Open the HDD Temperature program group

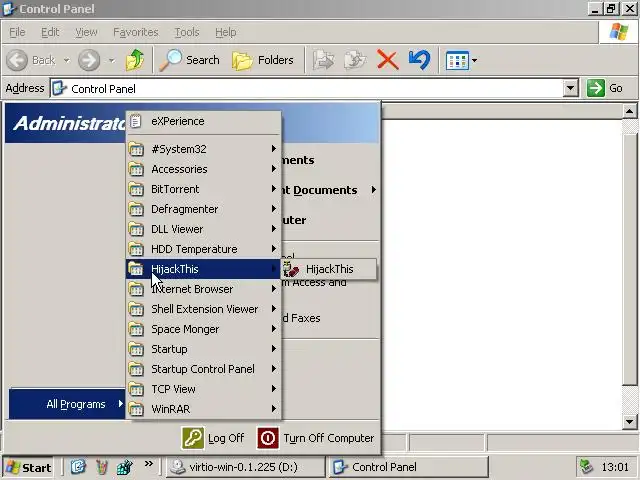click(203, 249)
